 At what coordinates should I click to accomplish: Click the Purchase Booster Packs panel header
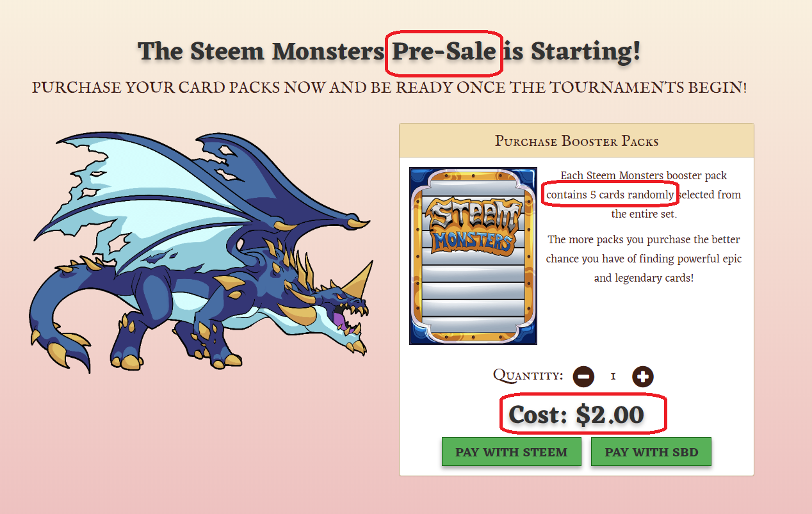[576, 141]
